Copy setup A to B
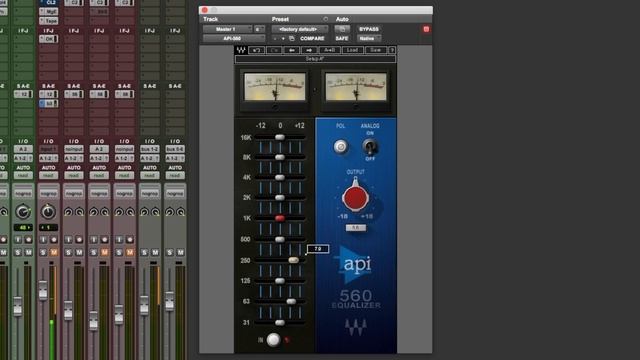 pos(330,50)
